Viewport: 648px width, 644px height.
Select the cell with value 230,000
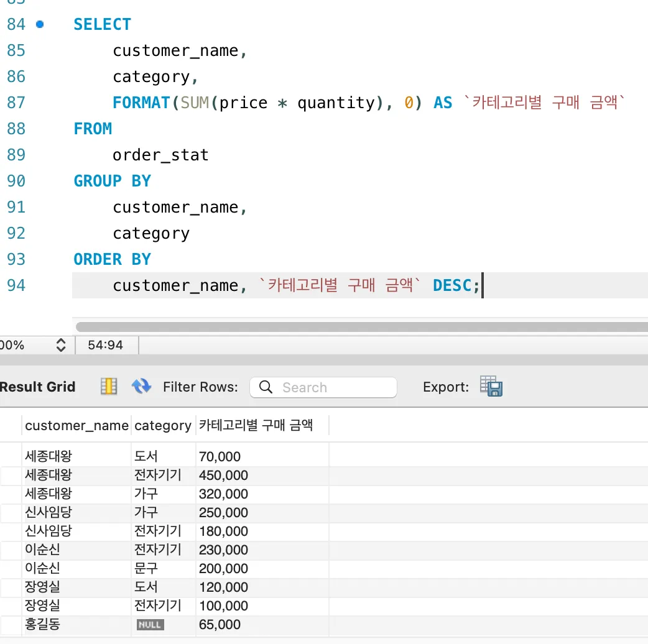pyautogui.click(x=262, y=550)
